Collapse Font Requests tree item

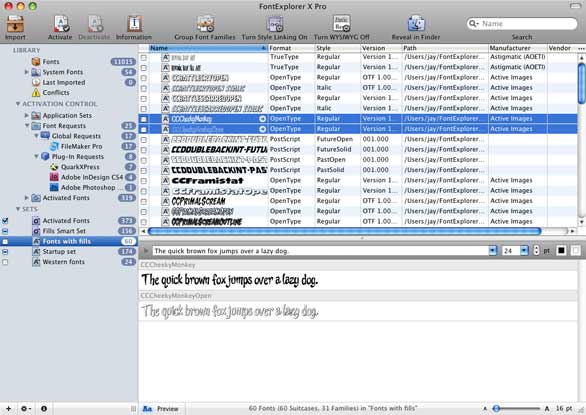click(27, 126)
